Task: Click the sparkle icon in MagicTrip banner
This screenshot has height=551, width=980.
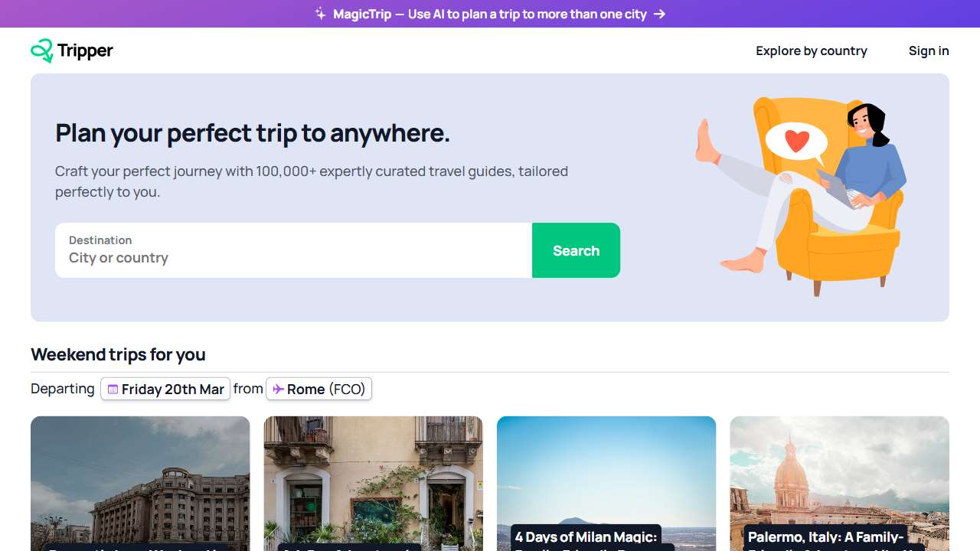Action: coord(321,14)
